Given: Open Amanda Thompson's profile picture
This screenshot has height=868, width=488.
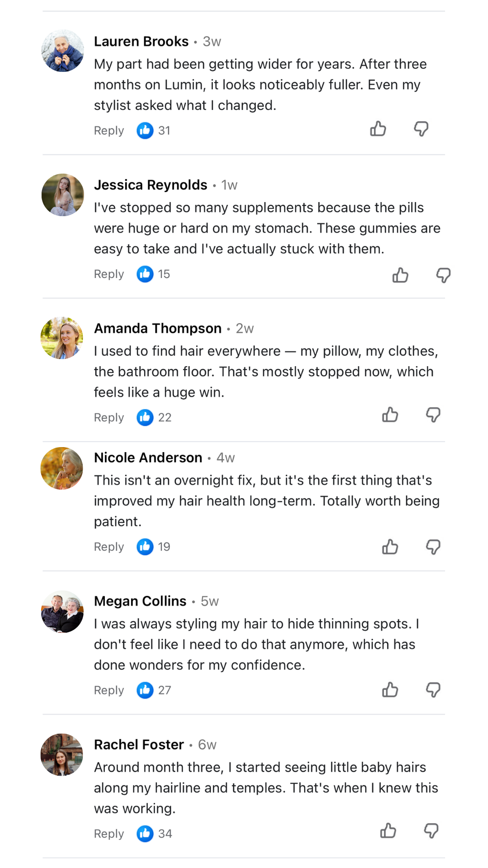Looking at the screenshot, I should pyautogui.click(x=62, y=338).
